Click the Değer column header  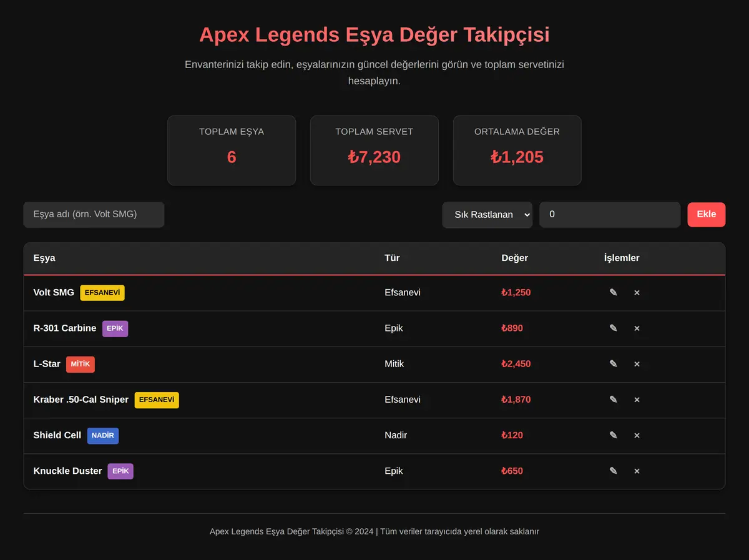515,258
